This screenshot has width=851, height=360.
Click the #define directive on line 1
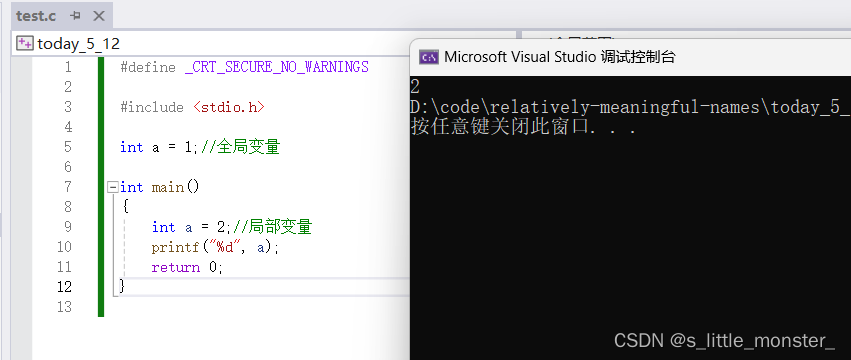pyautogui.click(x=148, y=67)
